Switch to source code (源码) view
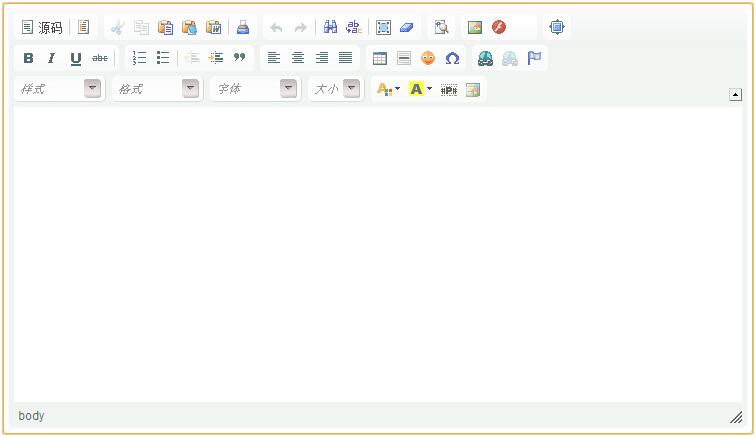Screen dimensions: 756x437 click(42, 27)
